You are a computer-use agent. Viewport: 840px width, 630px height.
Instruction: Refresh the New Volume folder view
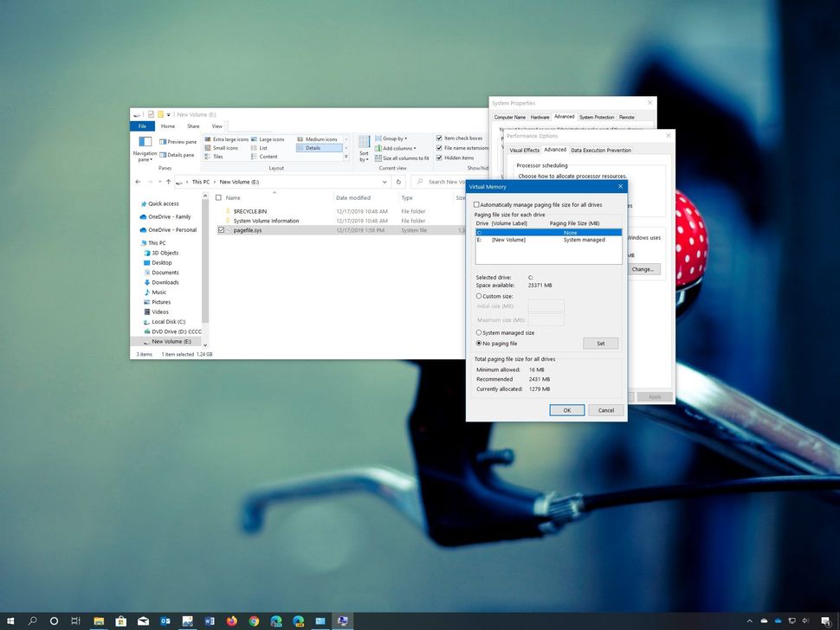pyautogui.click(x=397, y=182)
